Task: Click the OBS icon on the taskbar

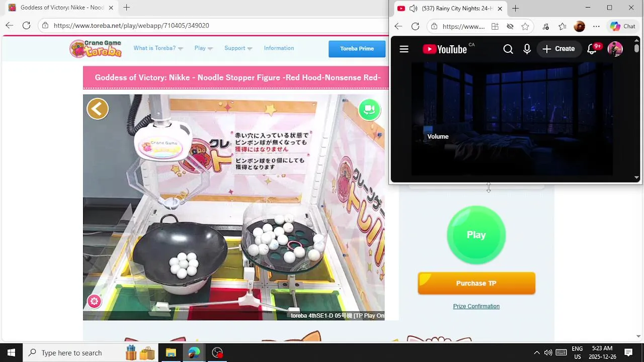Action: click(217, 352)
